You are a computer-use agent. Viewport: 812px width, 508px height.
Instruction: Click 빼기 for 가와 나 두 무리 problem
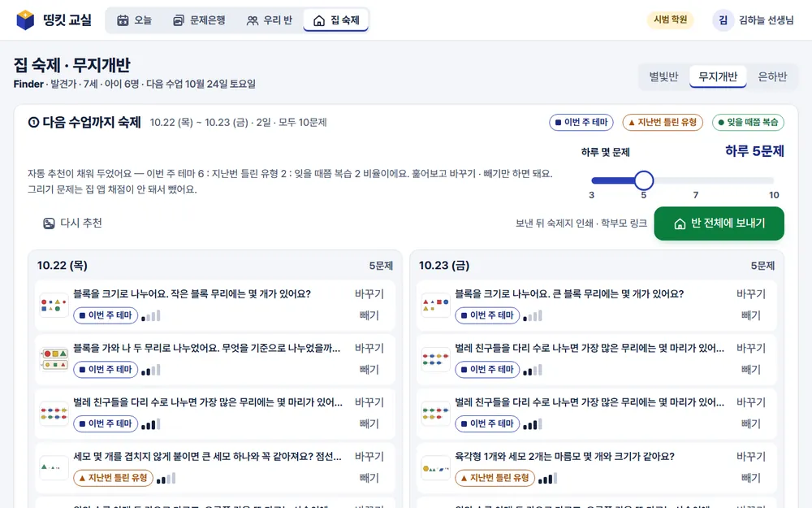[x=369, y=370]
